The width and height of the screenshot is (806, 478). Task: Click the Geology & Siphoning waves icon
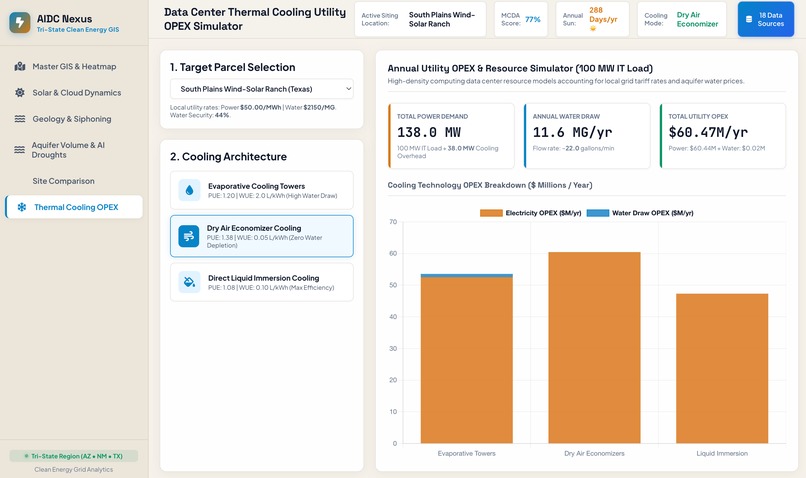pyautogui.click(x=20, y=119)
